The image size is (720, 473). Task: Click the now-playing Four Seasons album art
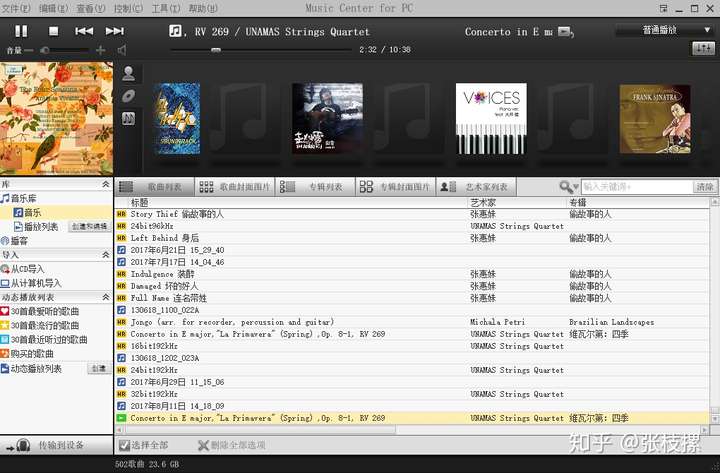coord(56,118)
